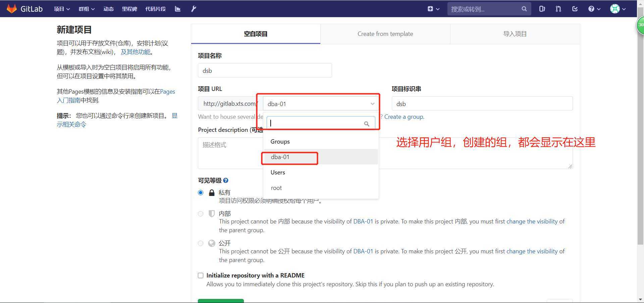Focus the Project description text area
This screenshot has height=303, width=644.
pos(385,153)
